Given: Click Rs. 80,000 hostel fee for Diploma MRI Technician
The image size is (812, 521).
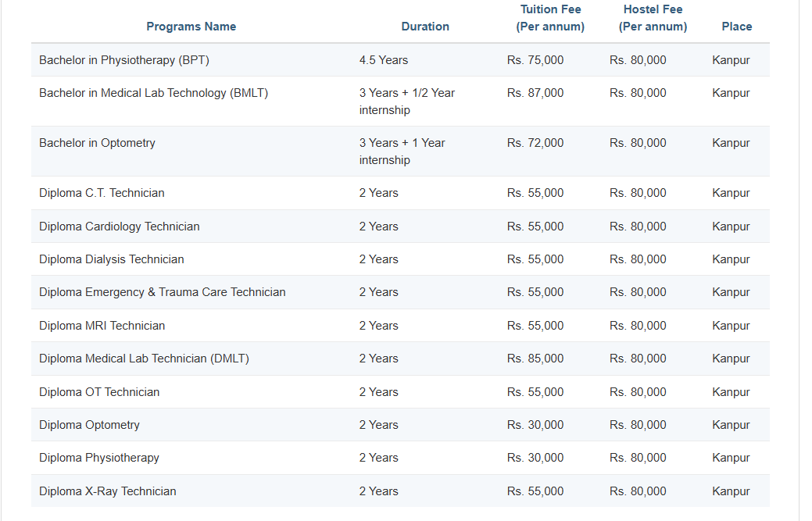Looking at the screenshot, I should pyautogui.click(x=638, y=326).
